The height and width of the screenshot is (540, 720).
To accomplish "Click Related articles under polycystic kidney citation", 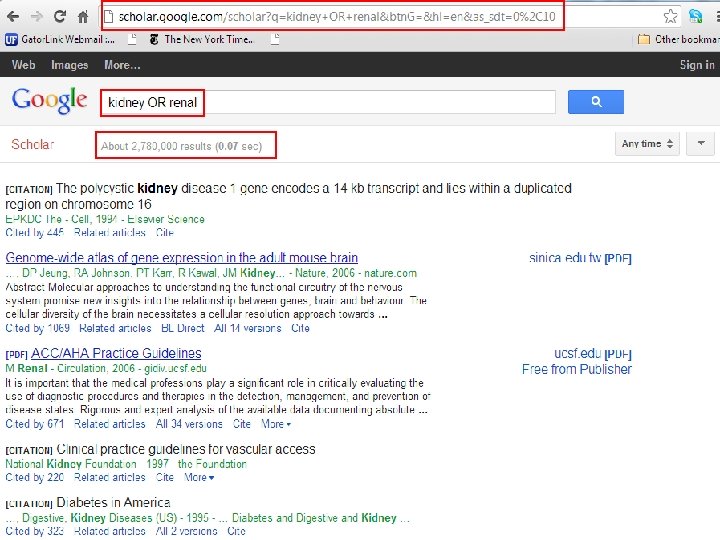I will pyautogui.click(x=110, y=233).
